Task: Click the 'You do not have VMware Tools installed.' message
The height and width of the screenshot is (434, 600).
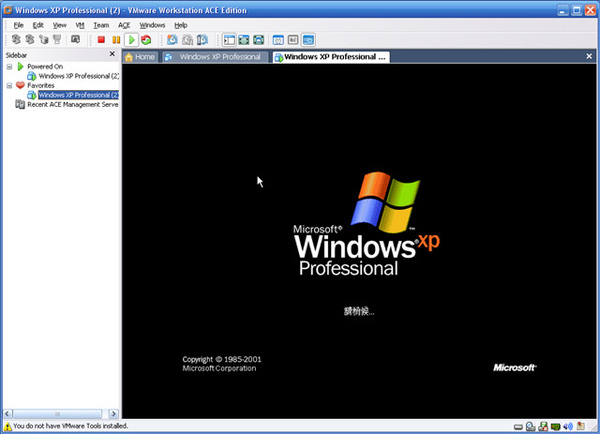Action: pyautogui.click(x=71, y=426)
